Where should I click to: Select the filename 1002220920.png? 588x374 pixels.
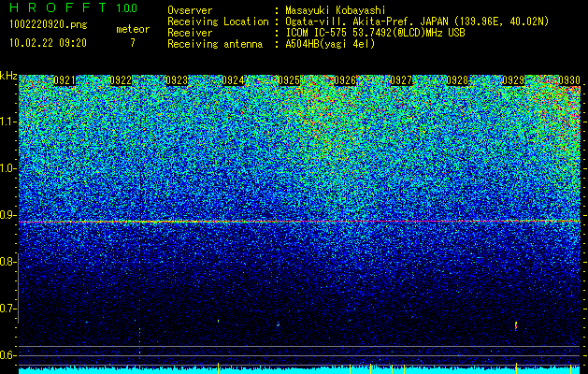point(49,25)
